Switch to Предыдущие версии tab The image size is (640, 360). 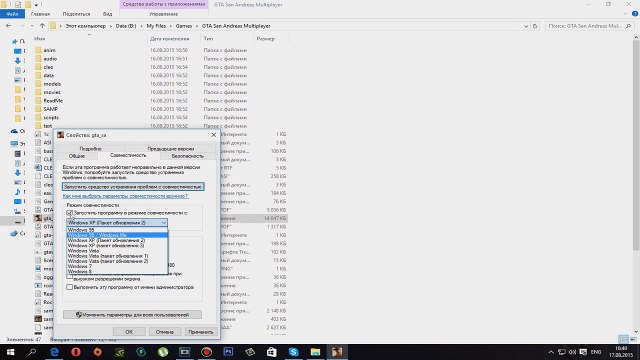coord(170,149)
